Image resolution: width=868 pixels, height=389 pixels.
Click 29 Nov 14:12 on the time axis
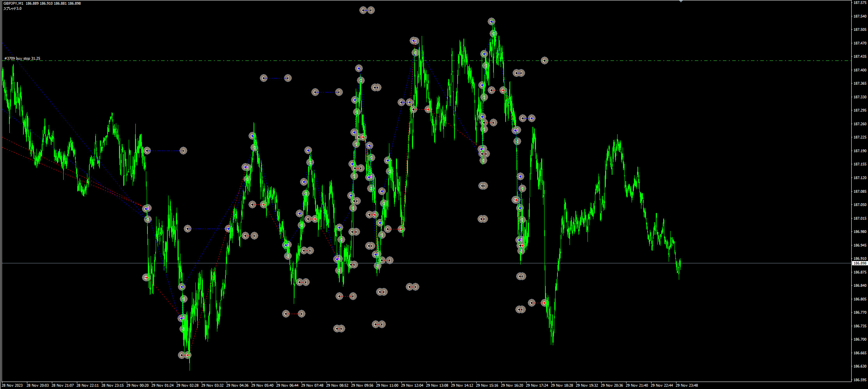tap(462, 385)
